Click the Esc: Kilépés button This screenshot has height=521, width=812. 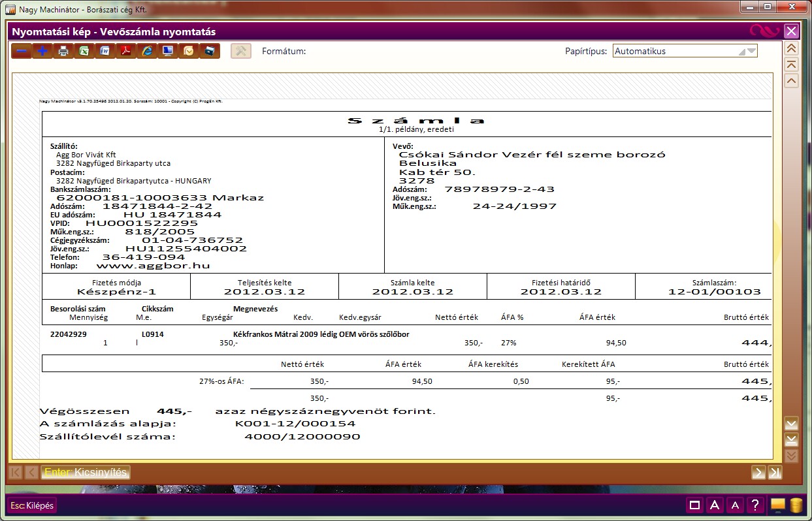tap(33, 505)
